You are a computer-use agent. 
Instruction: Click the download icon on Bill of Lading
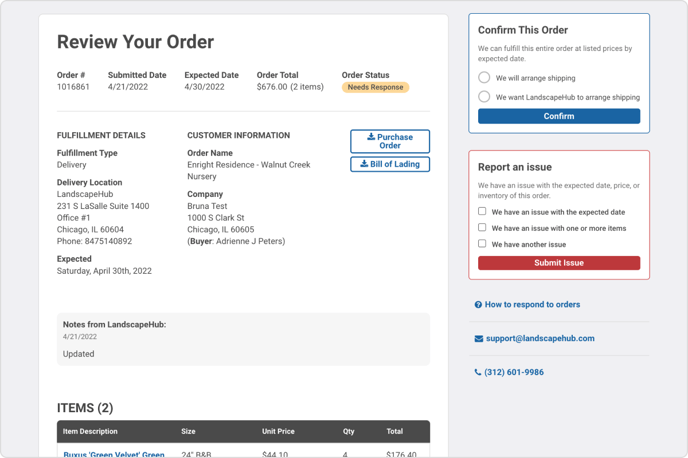(x=364, y=164)
